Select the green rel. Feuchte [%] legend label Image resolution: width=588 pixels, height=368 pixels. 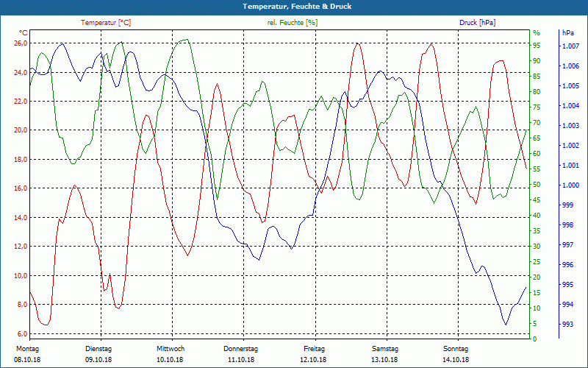[x=293, y=23]
